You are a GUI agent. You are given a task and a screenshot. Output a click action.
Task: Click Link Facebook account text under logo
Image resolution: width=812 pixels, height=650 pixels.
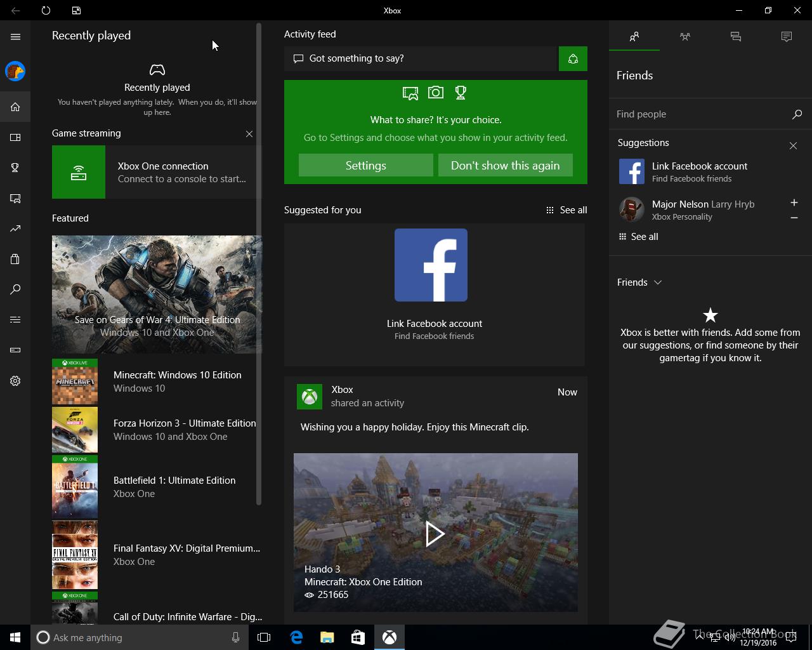tap(435, 324)
